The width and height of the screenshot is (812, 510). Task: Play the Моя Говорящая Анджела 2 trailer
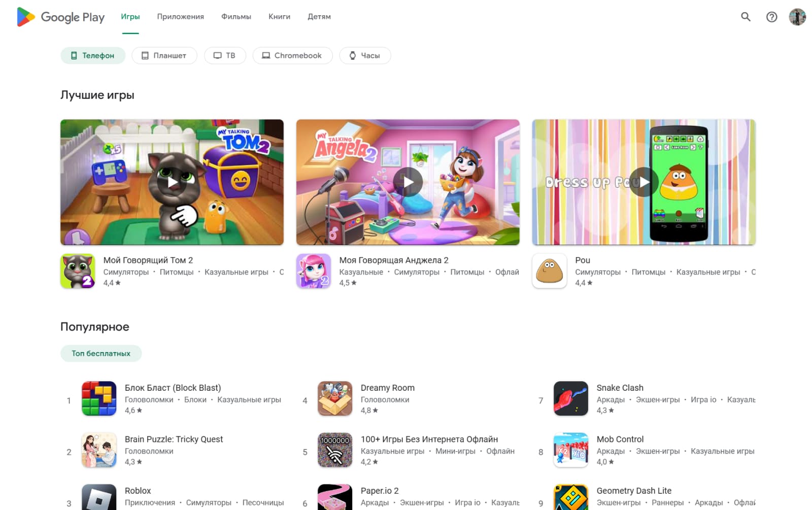point(408,181)
